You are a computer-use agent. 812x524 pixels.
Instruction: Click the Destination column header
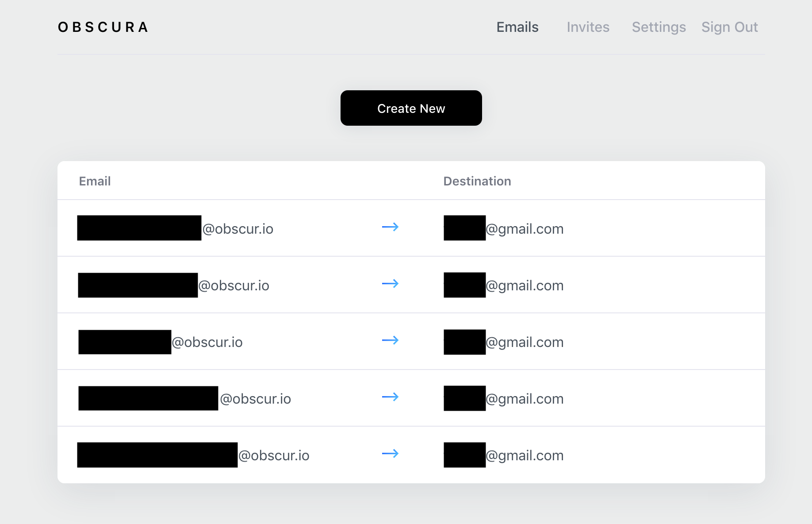pos(477,181)
